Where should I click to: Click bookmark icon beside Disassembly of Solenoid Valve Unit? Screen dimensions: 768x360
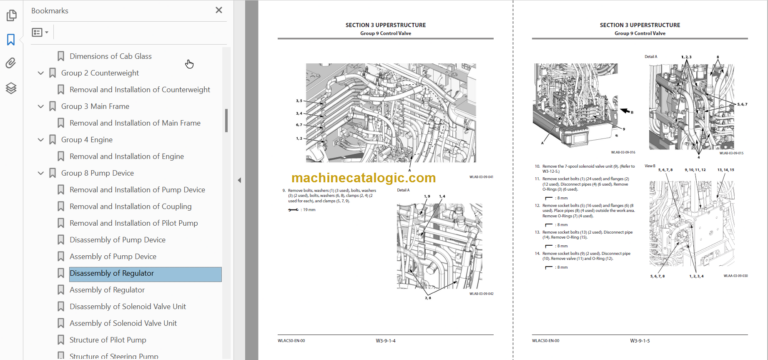61,307
